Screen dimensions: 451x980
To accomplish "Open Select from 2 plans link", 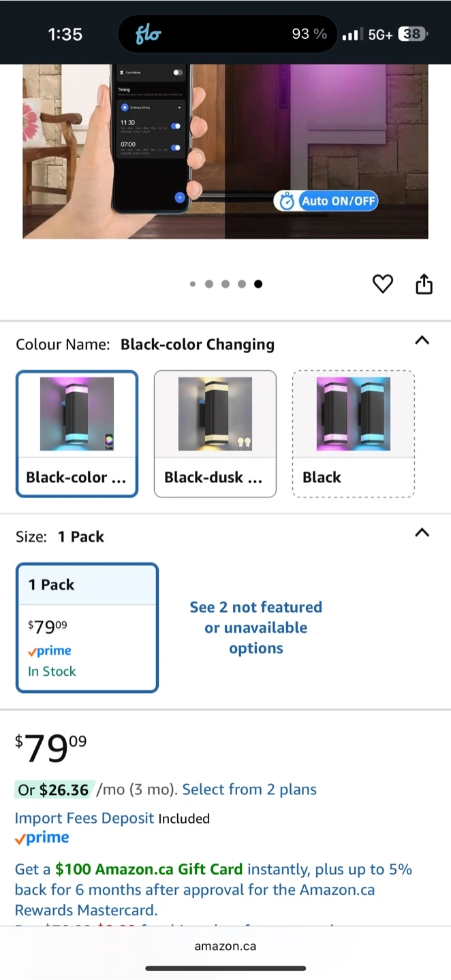I will pyautogui.click(x=249, y=789).
